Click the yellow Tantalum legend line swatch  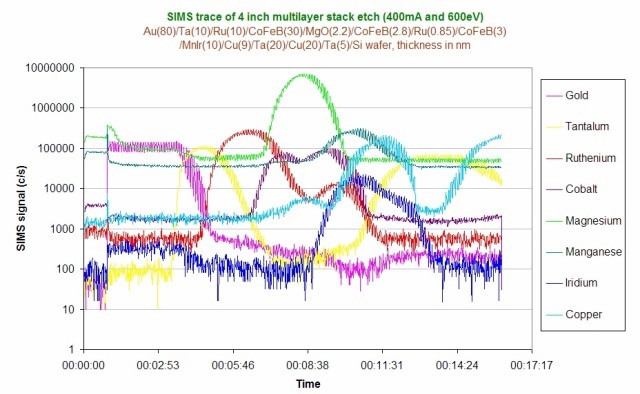tap(554, 127)
